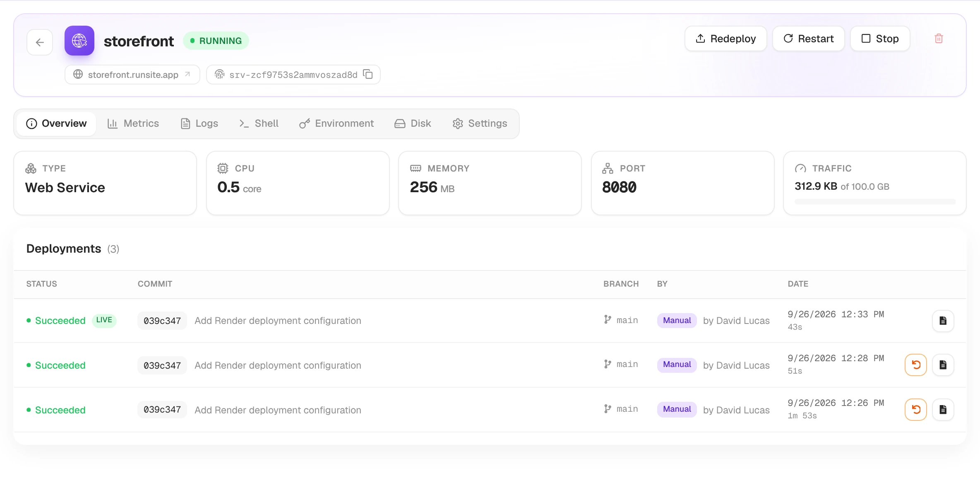Click the TYPE card cubes icon
This screenshot has height=478, width=980.
click(x=31, y=168)
